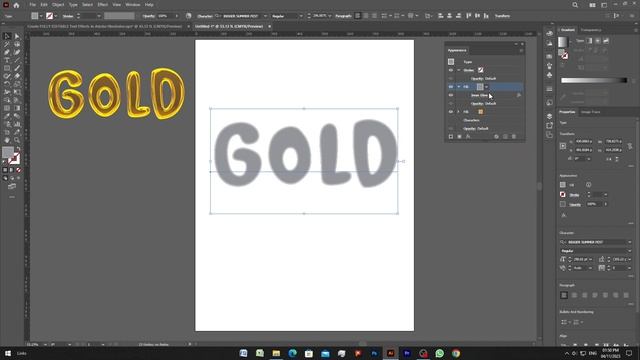Open the search icon at top right
Image resolution: width=640 pixels, height=360 pixels.
tap(575, 5)
